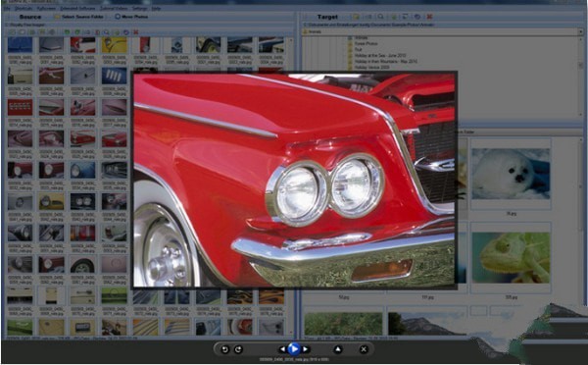The height and width of the screenshot is (365, 588).
Task: Open the green chameleon thumbnail
Action: click(x=511, y=257)
